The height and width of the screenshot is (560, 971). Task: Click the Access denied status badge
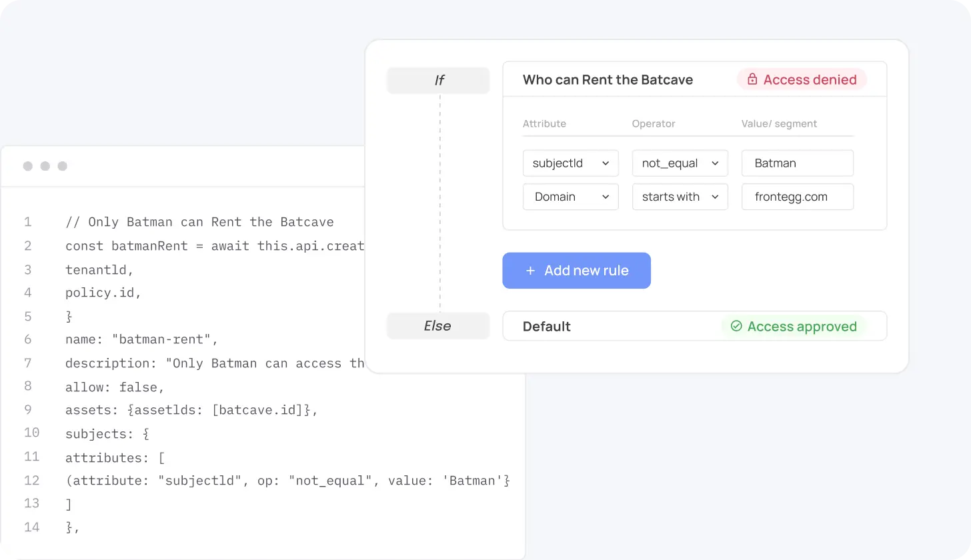(x=802, y=79)
